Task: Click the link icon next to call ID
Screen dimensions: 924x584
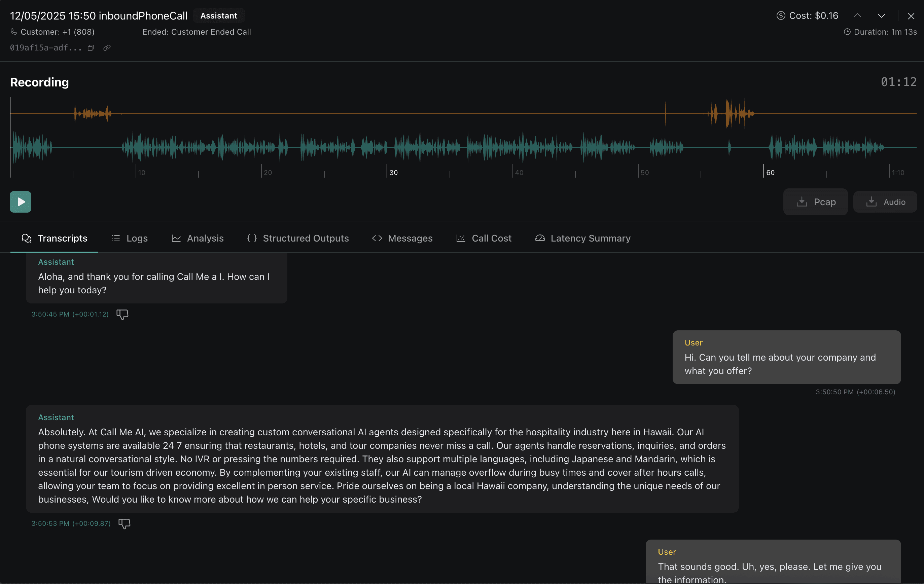Action: pyautogui.click(x=107, y=48)
